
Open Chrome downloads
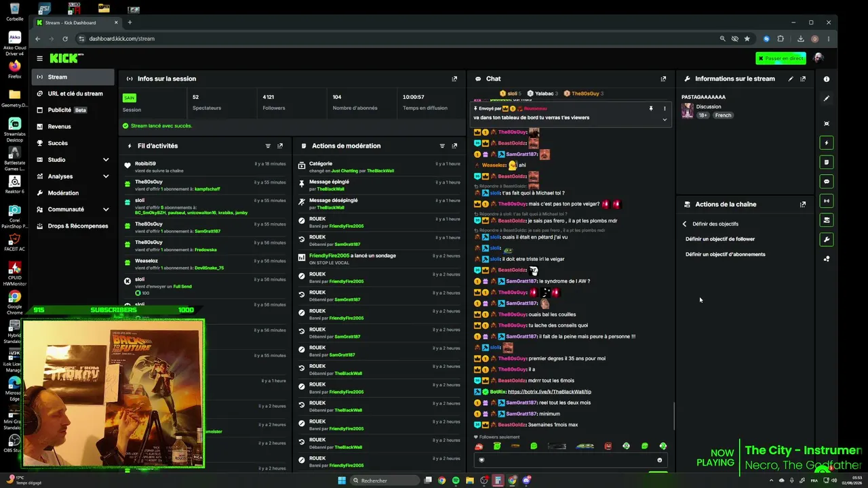[x=801, y=39]
